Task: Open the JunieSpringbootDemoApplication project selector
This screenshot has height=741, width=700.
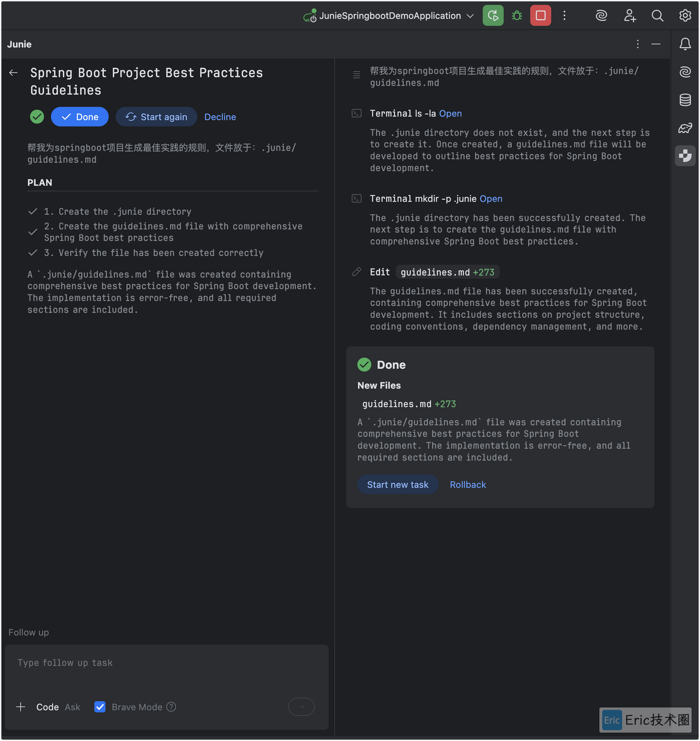Action: click(x=388, y=15)
